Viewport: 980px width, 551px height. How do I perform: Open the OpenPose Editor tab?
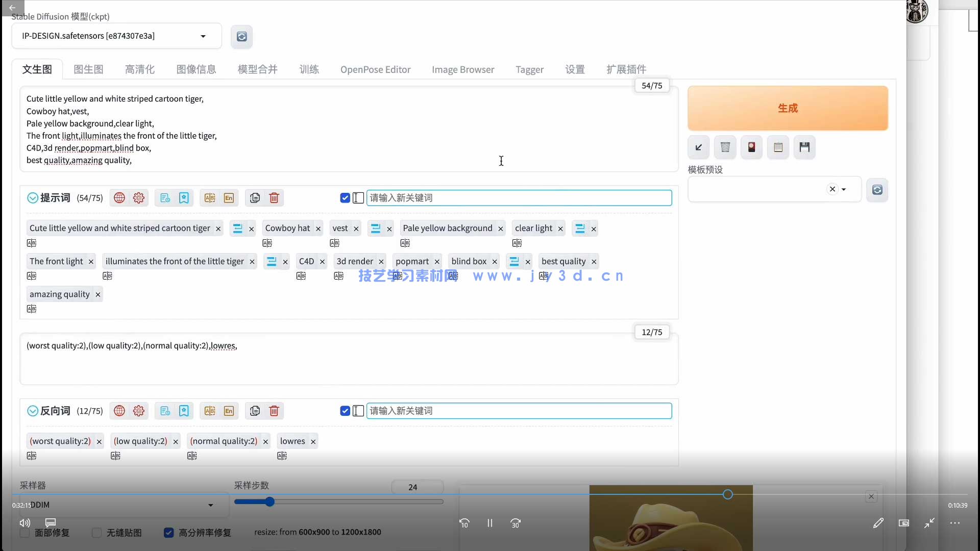coord(376,69)
